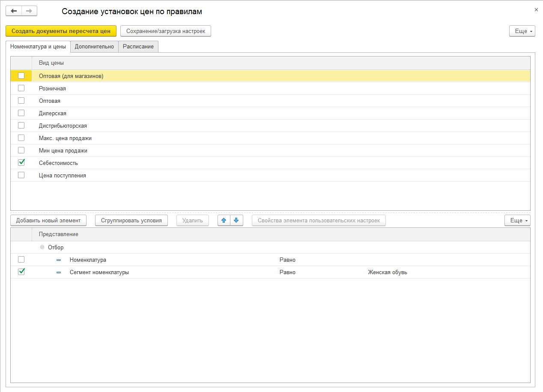The image size is (543, 392).
Task: Select the Женская обувь filter value
Action: pos(388,272)
